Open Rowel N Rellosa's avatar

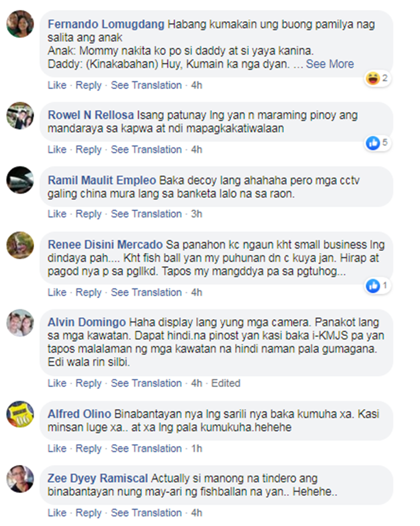point(20,116)
